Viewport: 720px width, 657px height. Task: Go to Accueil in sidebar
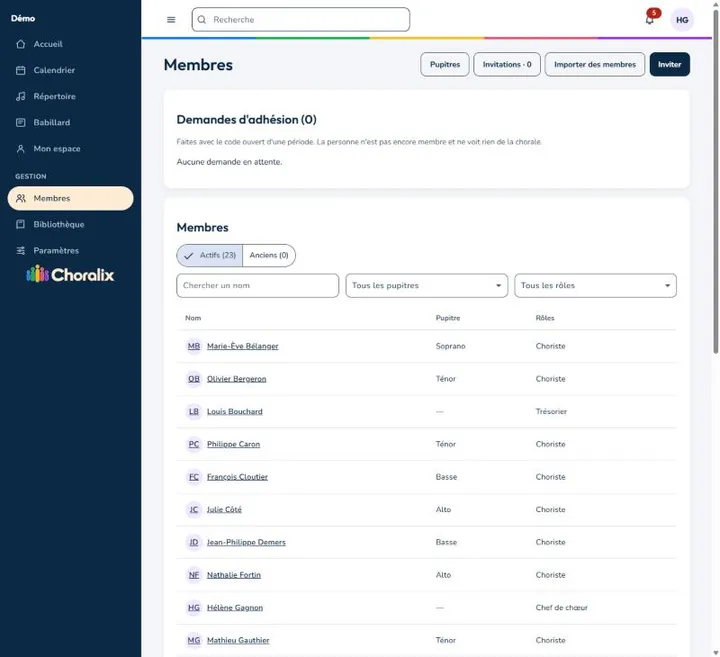(x=70, y=44)
